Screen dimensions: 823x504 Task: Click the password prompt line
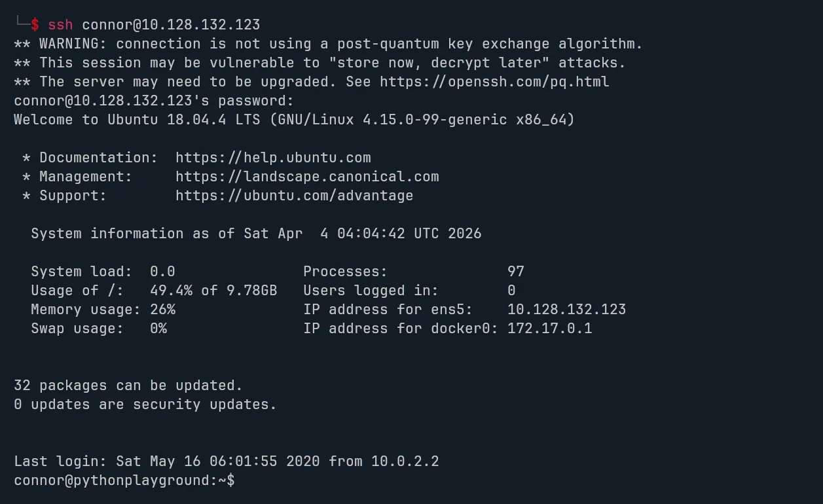click(154, 101)
